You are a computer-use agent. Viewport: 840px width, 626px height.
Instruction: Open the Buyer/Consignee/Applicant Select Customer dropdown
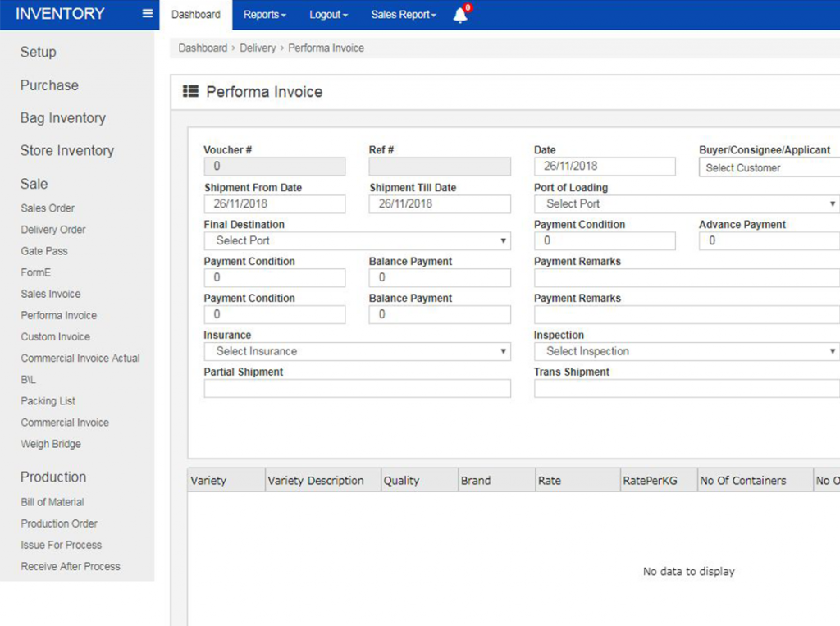[769, 167]
